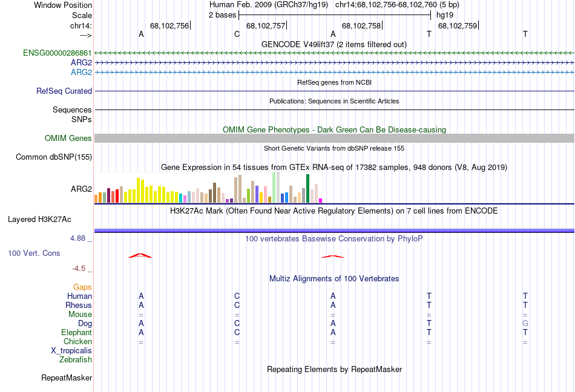Click the Scale label

tap(82, 15)
